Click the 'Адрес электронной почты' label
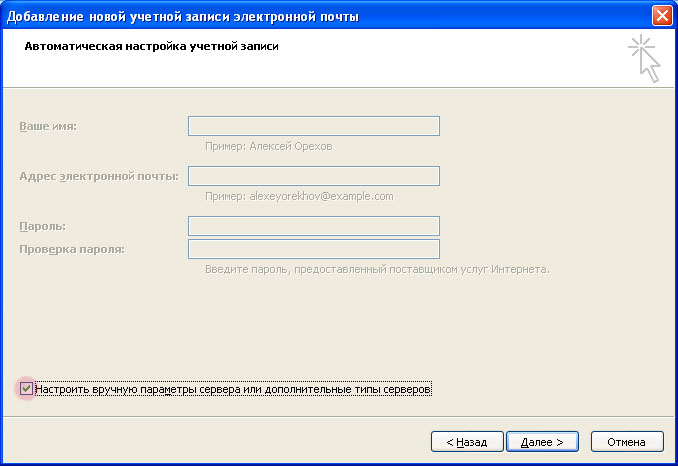 click(x=98, y=176)
